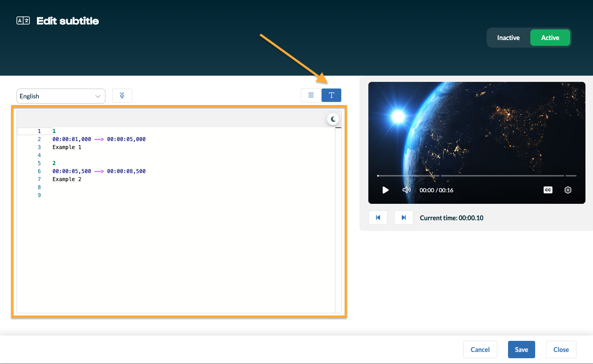Play the video

click(386, 190)
